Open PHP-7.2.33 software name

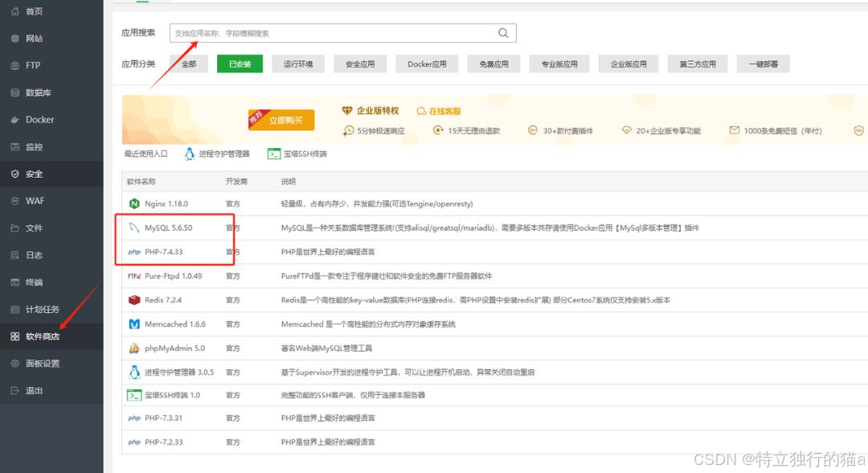tap(163, 442)
